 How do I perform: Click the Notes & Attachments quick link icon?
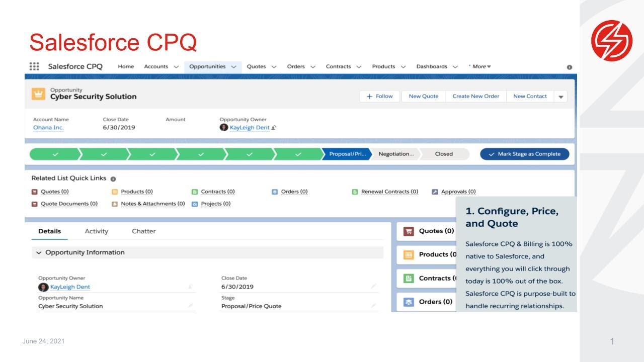115,204
